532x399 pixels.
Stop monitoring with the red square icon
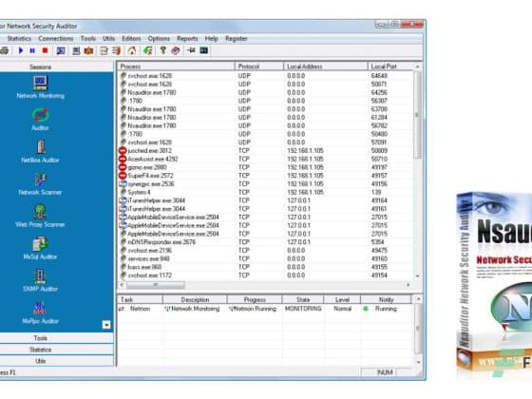click(x=45, y=50)
